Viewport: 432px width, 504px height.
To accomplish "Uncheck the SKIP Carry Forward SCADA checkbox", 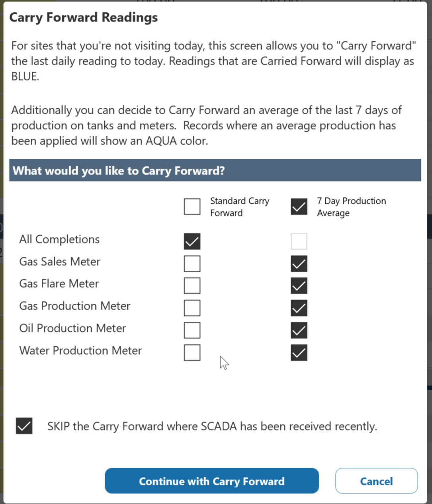I will (24, 426).
